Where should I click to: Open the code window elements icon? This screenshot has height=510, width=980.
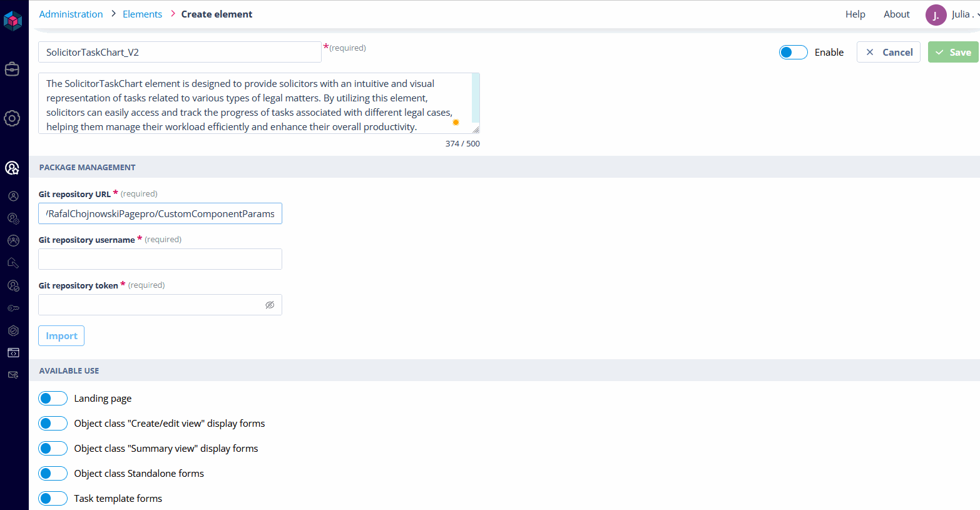(x=13, y=353)
